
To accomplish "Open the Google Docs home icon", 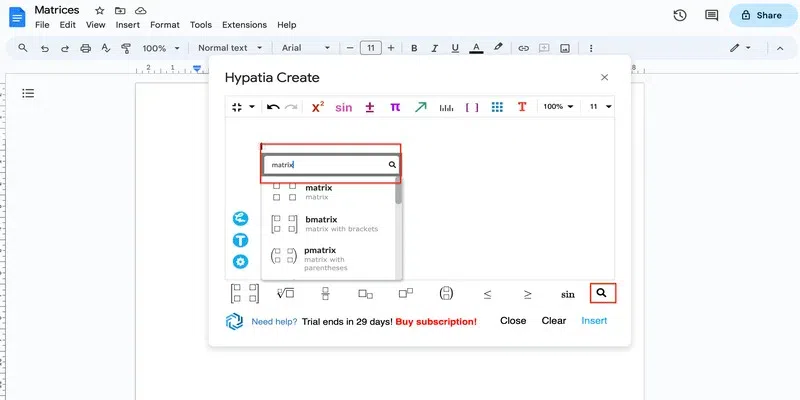I will pyautogui.click(x=17, y=17).
